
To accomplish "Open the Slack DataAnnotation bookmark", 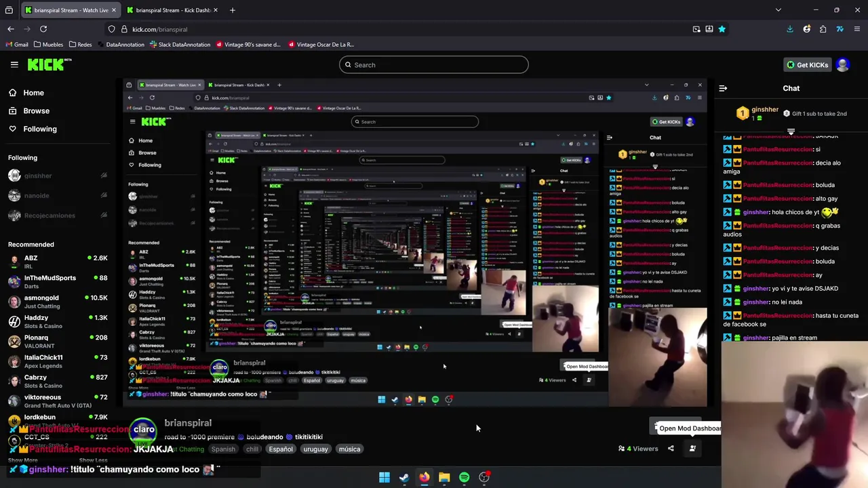I will point(180,45).
